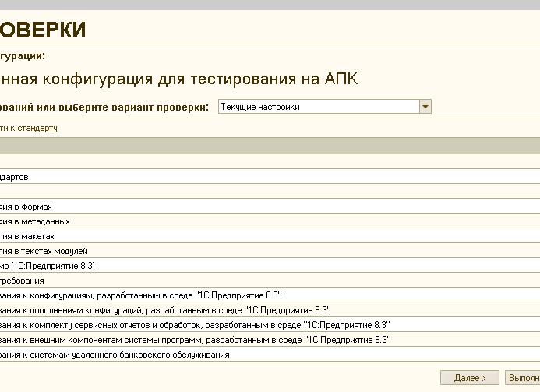The height and width of the screenshot is (392, 540).
Task: Select the row ending 'в метаданных'
Action: point(270,221)
